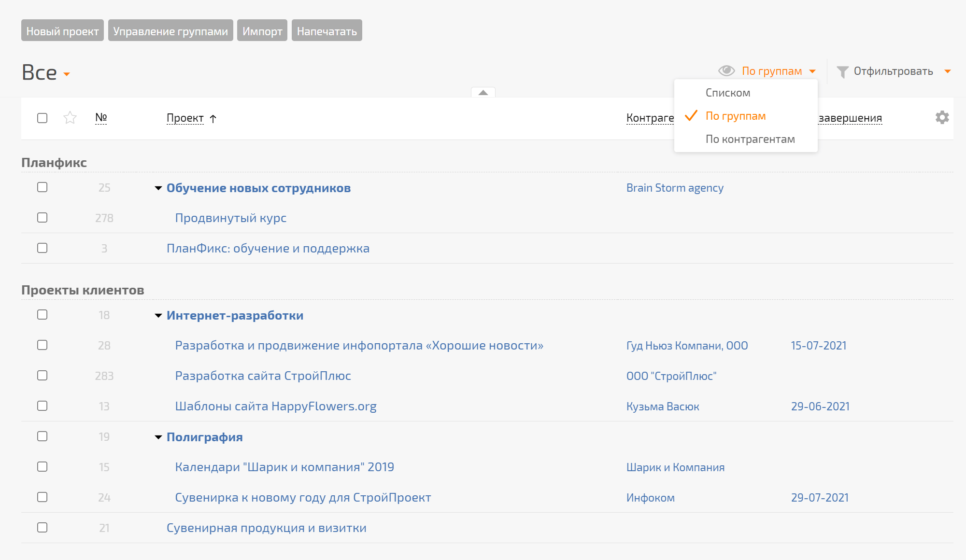Check the box for project 21
This screenshot has width=966, height=560.
pyautogui.click(x=43, y=528)
